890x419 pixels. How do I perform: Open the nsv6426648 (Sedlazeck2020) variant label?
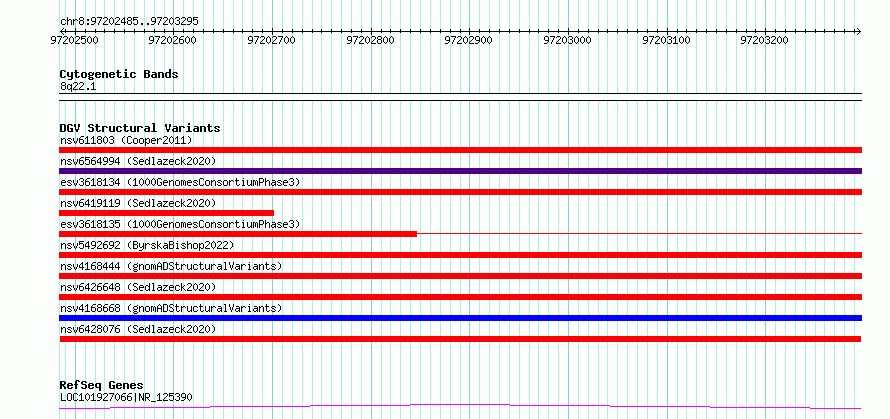(x=138, y=287)
